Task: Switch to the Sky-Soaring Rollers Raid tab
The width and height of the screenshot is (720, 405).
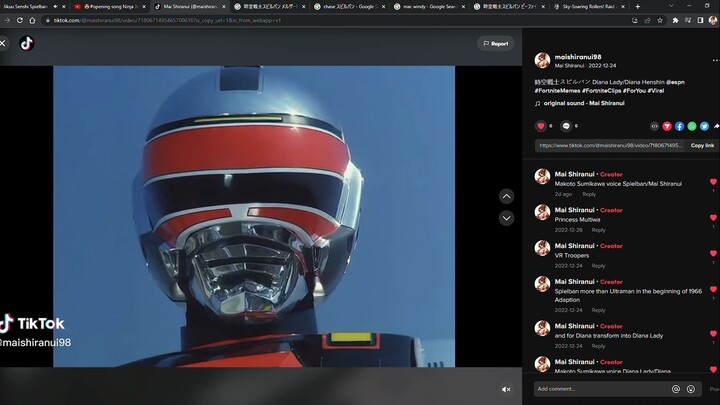Action: 589,6
